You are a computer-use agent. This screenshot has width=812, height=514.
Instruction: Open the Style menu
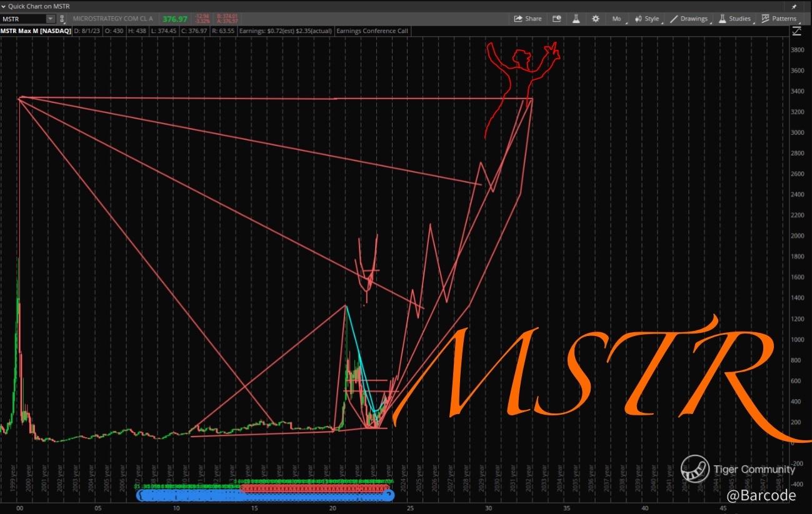point(648,19)
